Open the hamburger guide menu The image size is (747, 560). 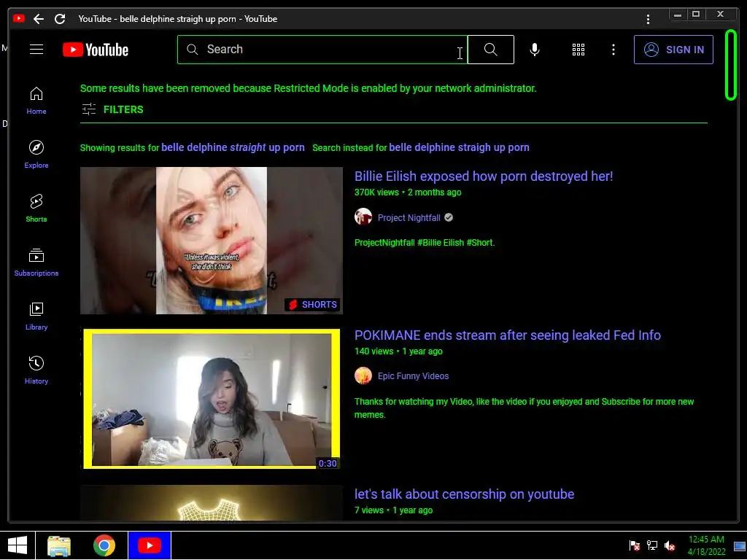tap(36, 50)
